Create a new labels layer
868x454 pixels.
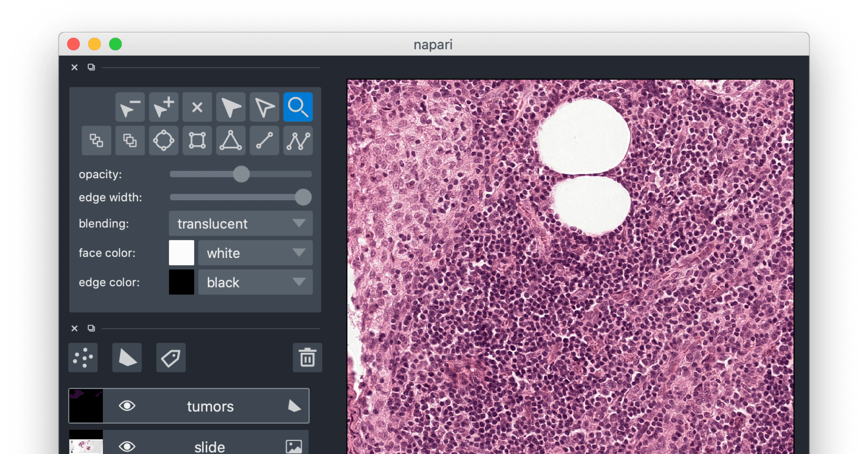click(x=171, y=358)
